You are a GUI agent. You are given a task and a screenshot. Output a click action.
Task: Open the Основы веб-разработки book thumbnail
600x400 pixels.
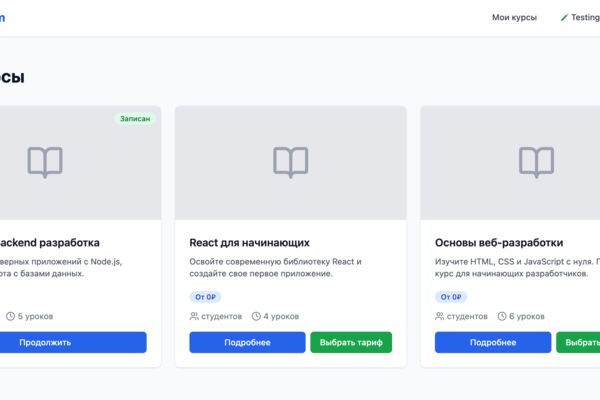536,162
